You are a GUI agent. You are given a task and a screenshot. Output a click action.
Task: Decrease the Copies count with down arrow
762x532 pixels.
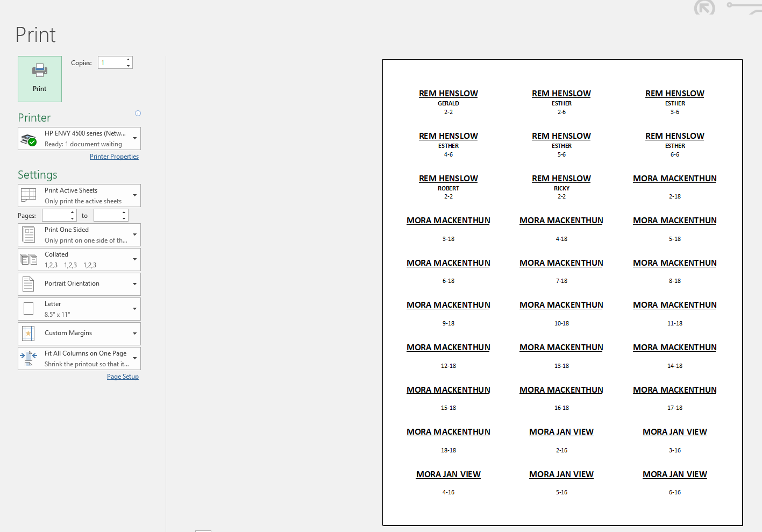pos(129,66)
